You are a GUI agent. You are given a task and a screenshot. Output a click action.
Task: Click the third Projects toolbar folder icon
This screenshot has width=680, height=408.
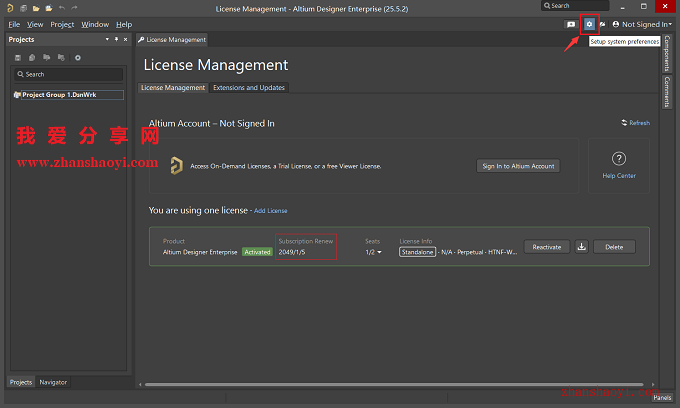46,57
